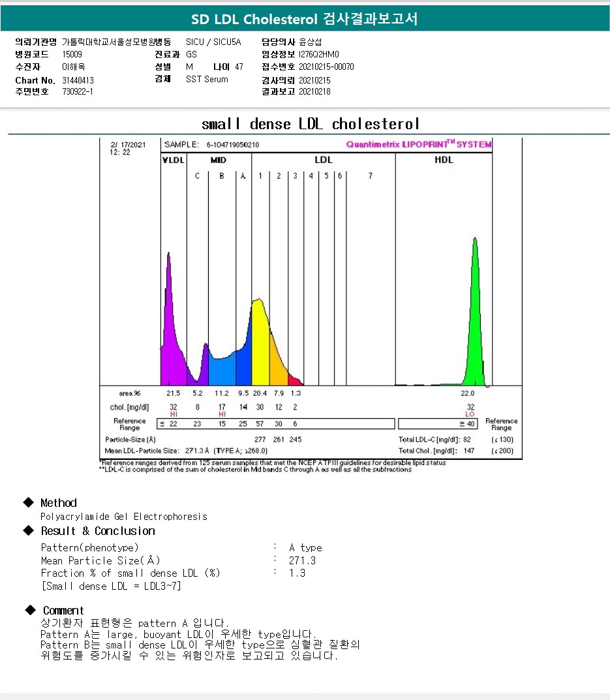The image size is (610, 700).
Task: Select the HDL reference value '≥ 40'
Action: (x=467, y=423)
